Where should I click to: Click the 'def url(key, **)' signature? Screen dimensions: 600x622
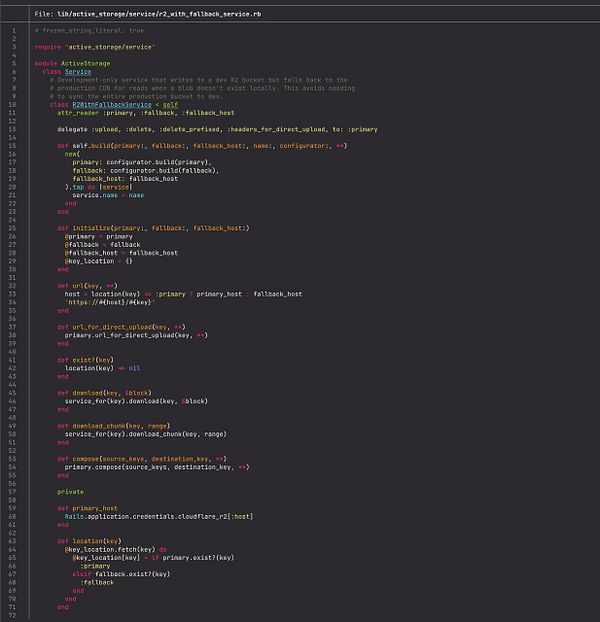coord(87,286)
